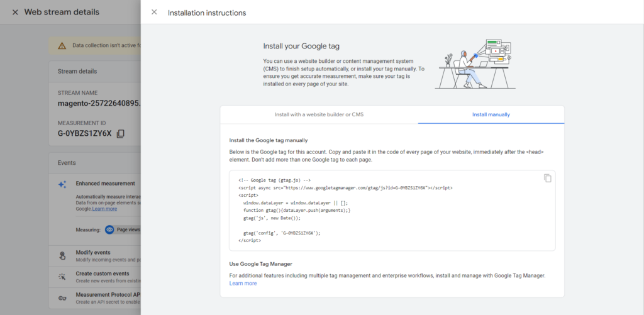Open Learn more link under Google Tag Manager
The height and width of the screenshot is (315, 644).
click(x=243, y=284)
